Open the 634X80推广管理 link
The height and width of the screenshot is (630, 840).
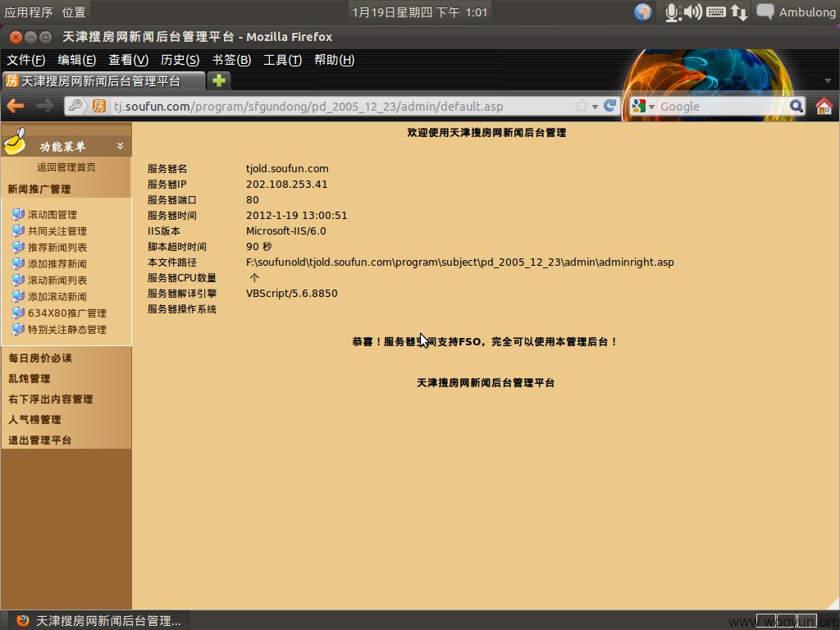click(67, 313)
